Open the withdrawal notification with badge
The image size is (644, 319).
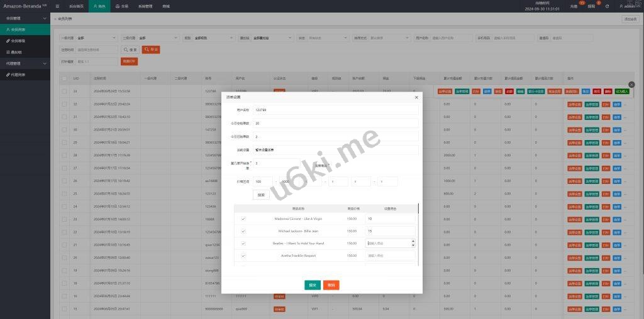pos(591,6)
